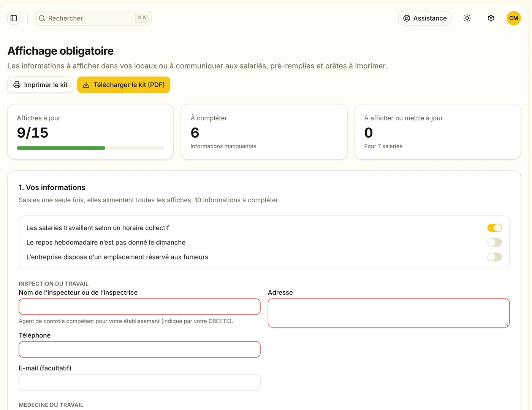Click the 'Affichage obligatoire' page title
This screenshot has height=410, width=532.
pos(60,51)
